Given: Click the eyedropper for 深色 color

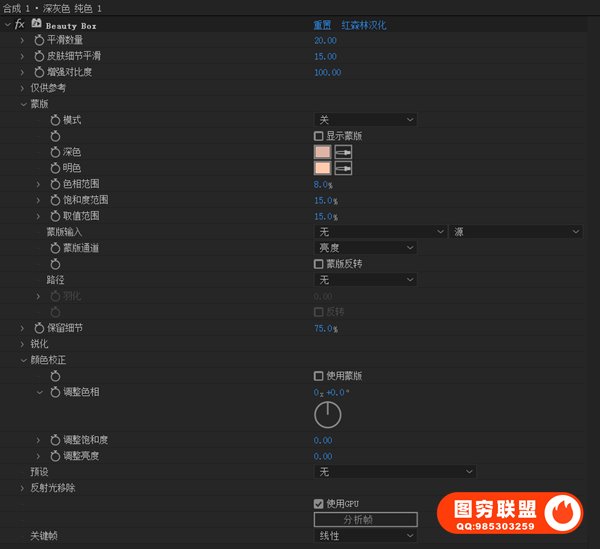Looking at the screenshot, I should (343, 152).
